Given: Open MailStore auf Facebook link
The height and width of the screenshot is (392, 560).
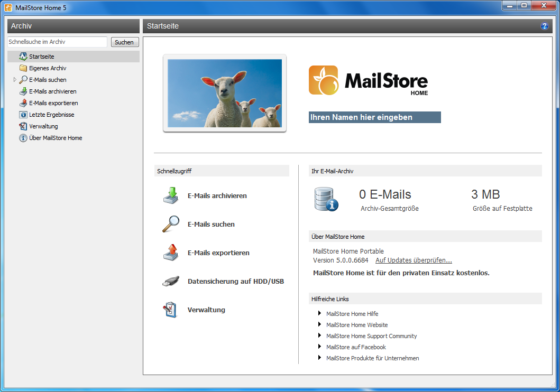Looking at the screenshot, I should click(356, 347).
